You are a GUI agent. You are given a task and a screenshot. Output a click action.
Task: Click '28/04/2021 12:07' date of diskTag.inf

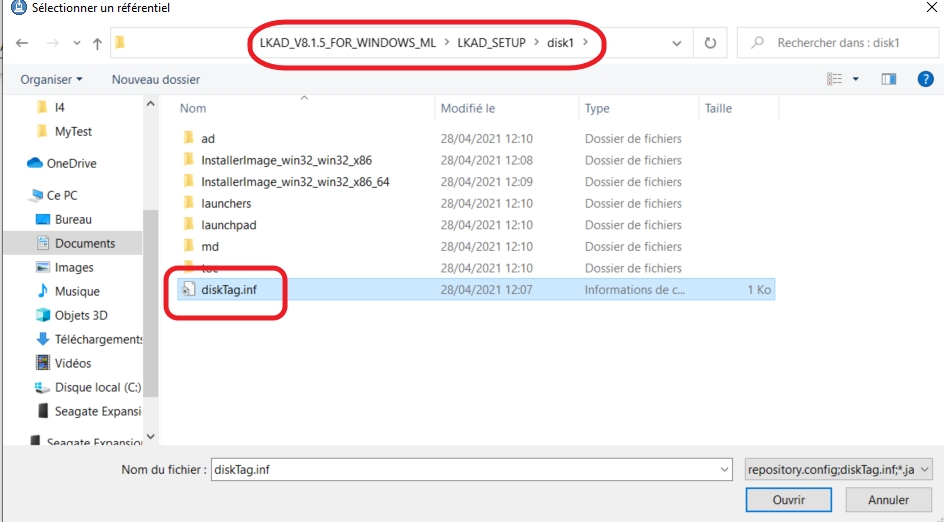click(486, 290)
